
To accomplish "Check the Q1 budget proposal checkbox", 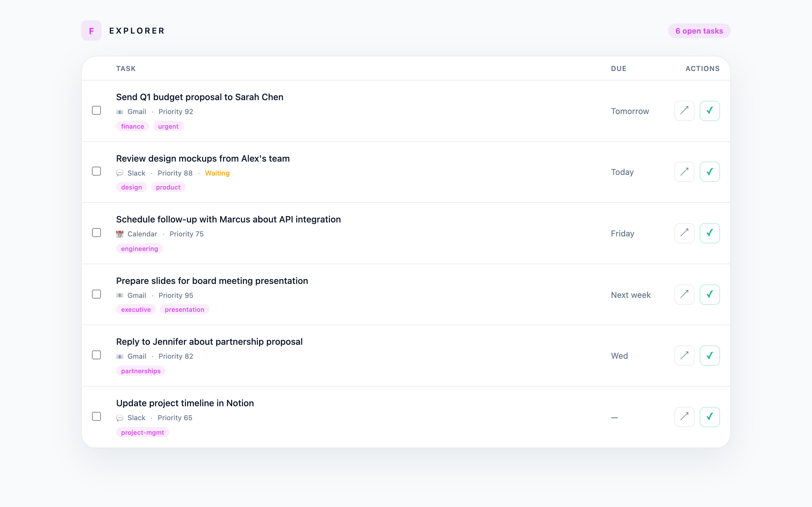I will click(x=96, y=110).
